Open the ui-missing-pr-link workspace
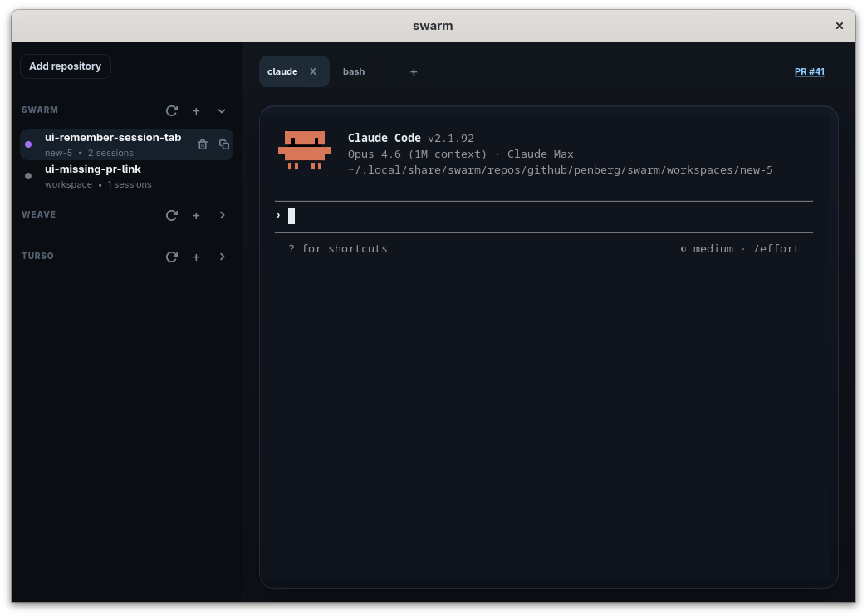 (126, 176)
